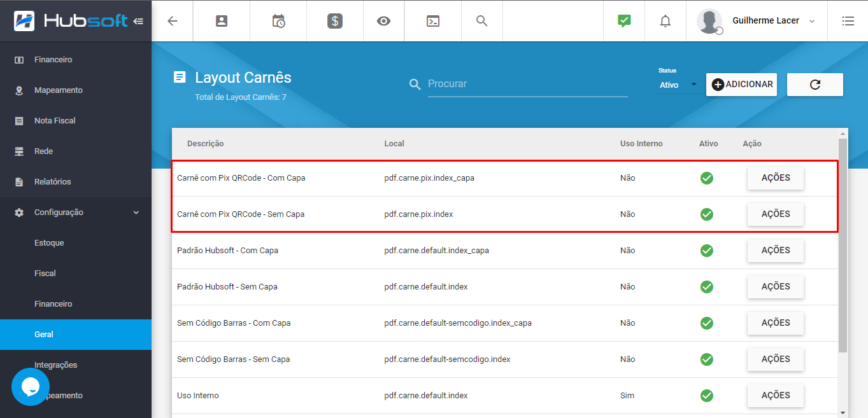Click the magnifier search icon in toolbar
Screen dimensions: 868x418
pos(482,21)
